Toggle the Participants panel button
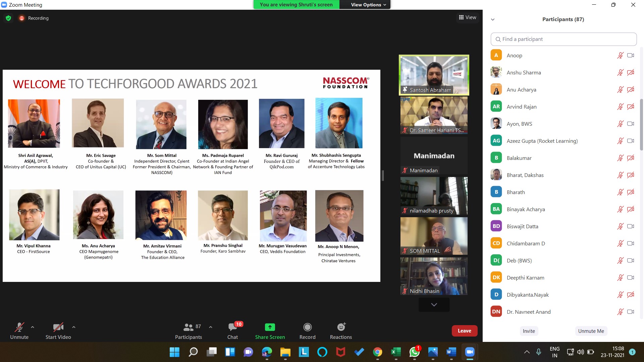 189,331
